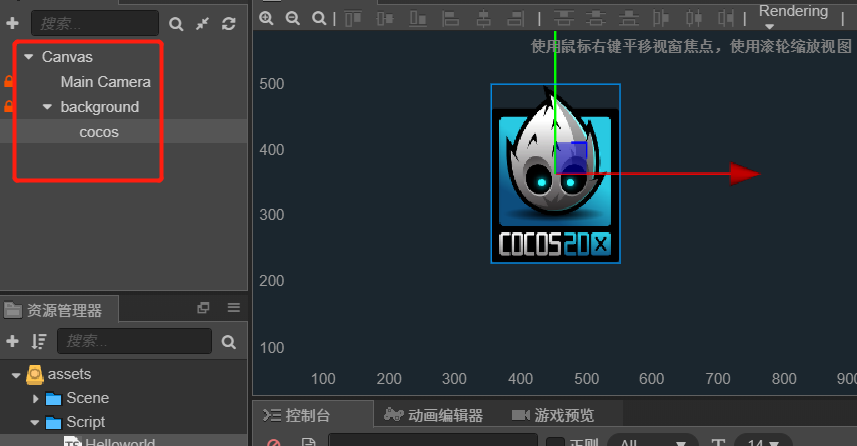Focus the console filter input
Image resolution: width=857 pixels, height=446 pixels.
click(x=433, y=440)
